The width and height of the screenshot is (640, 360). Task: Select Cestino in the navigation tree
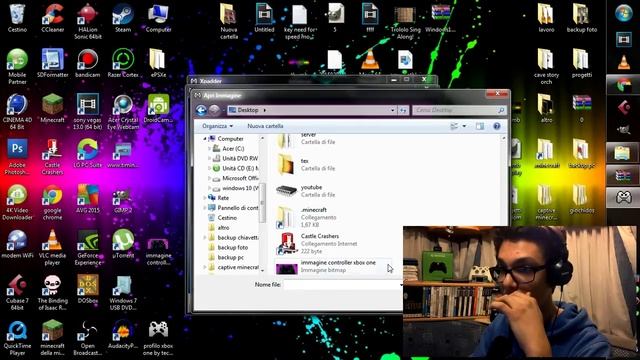point(227,218)
